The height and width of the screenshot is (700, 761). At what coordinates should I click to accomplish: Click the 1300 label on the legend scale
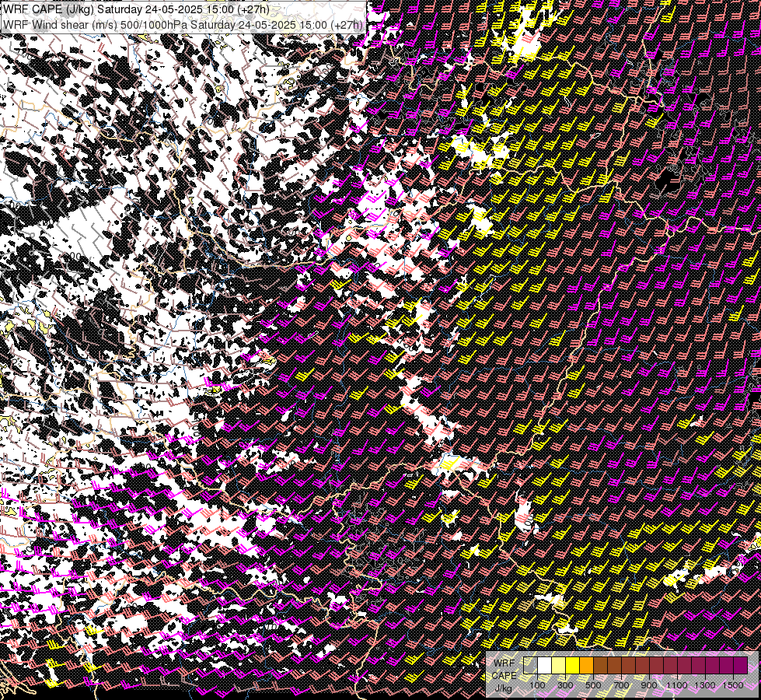[x=705, y=685]
